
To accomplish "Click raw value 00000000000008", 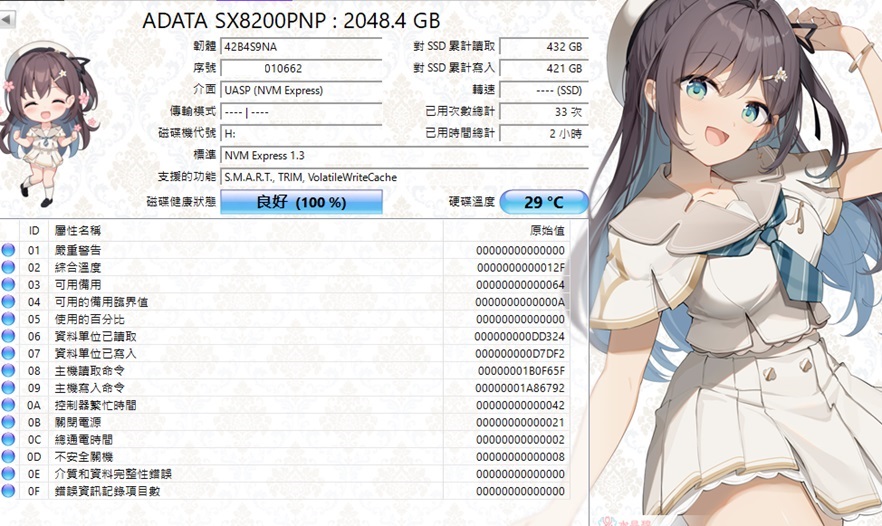I will pos(520,457).
